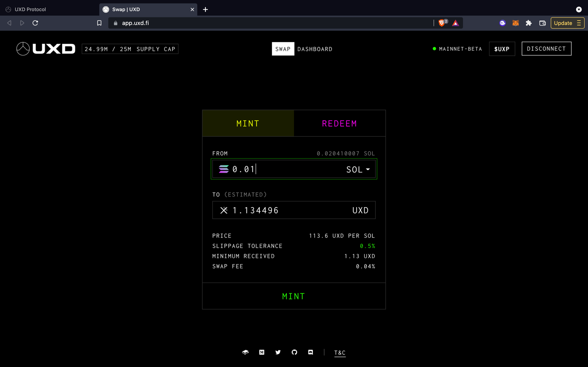Go back in browser history

(x=9, y=23)
